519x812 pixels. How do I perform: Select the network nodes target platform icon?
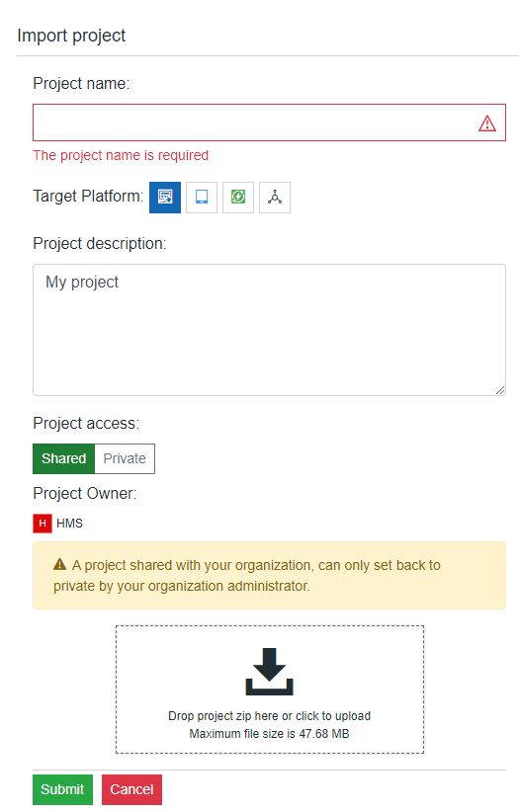275,198
